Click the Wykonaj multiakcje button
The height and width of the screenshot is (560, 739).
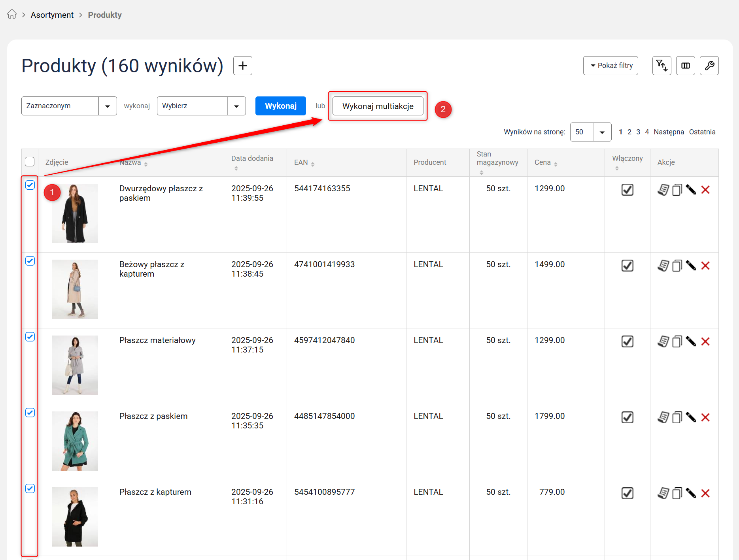[378, 106]
